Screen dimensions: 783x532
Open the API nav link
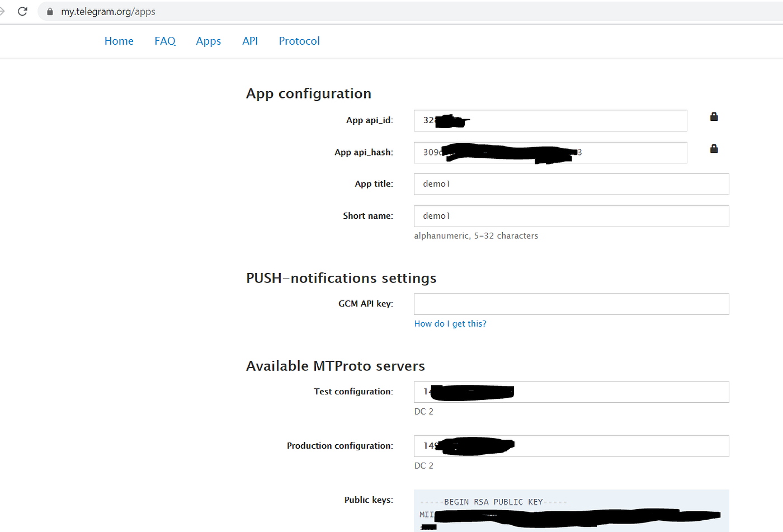point(250,41)
